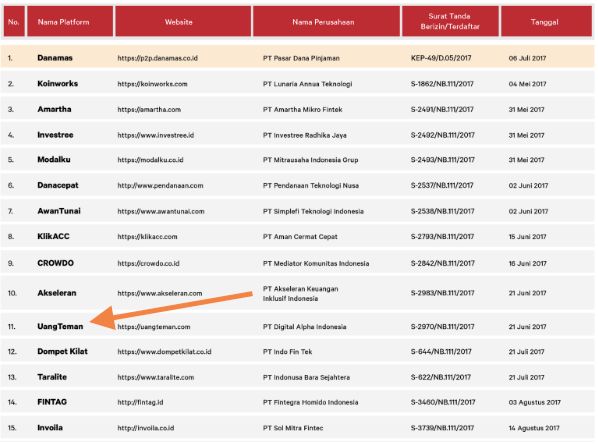This screenshot has height=444, width=598.
Task: Open the https://www.awantunai.com link
Action: (x=161, y=211)
